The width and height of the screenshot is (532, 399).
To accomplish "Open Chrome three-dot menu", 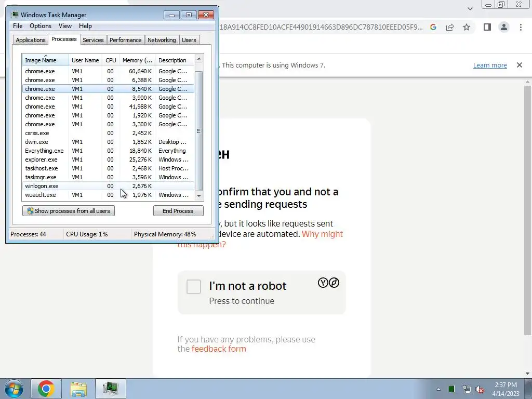I will tap(521, 27).
